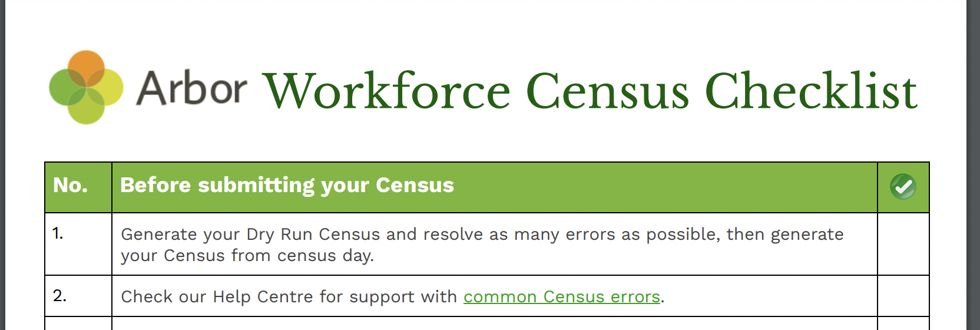
Task: Click the green checkmark icon in table header
Action: (x=903, y=187)
